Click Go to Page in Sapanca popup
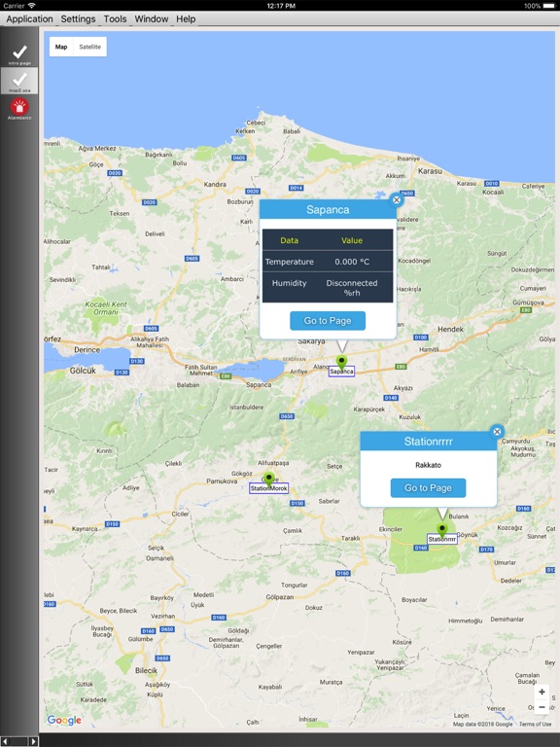Image resolution: width=560 pixels, height=747 pixels. tap(328, 321)
